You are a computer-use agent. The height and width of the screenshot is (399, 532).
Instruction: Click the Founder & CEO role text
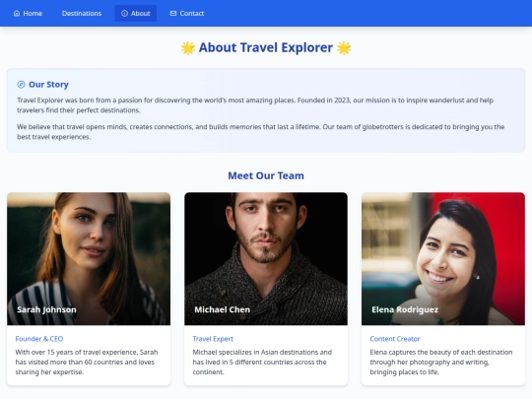click(39, 339)
